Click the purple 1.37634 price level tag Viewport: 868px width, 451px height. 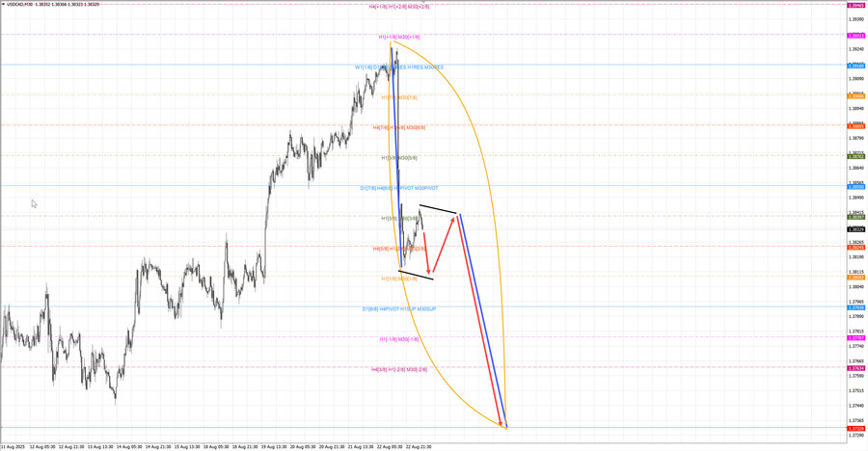pyautogui.click(x=856, y=368)
